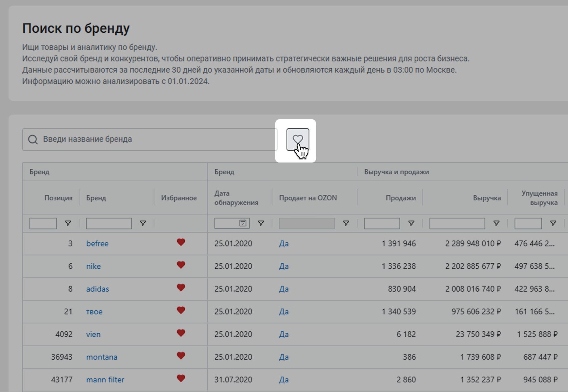Open the adidas brand link
This screenshot has height=392, width=568.
[x=98, y=289]
